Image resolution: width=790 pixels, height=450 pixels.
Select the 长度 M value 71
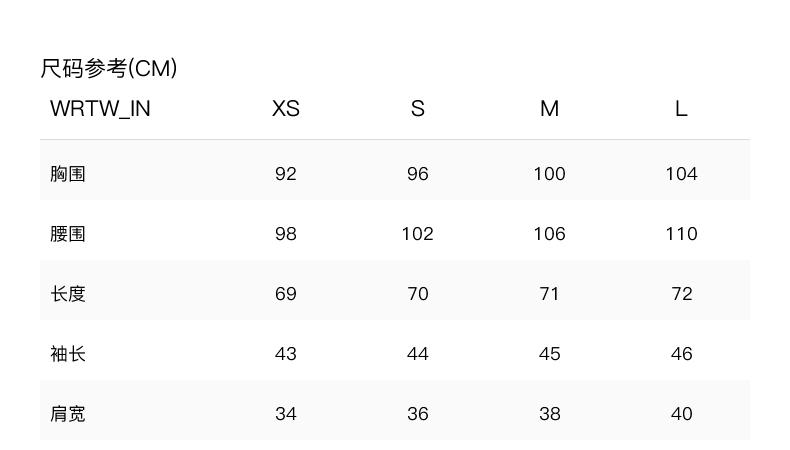pos(549,294)
